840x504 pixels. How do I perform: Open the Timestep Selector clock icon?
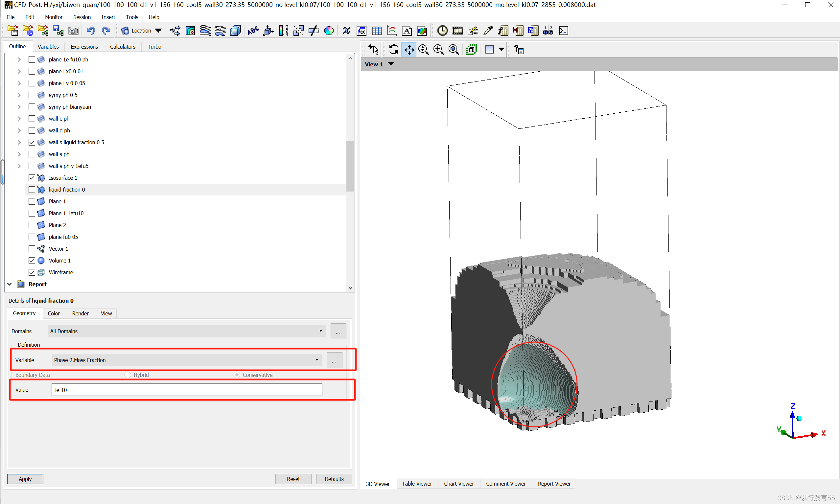click(442, 31)
